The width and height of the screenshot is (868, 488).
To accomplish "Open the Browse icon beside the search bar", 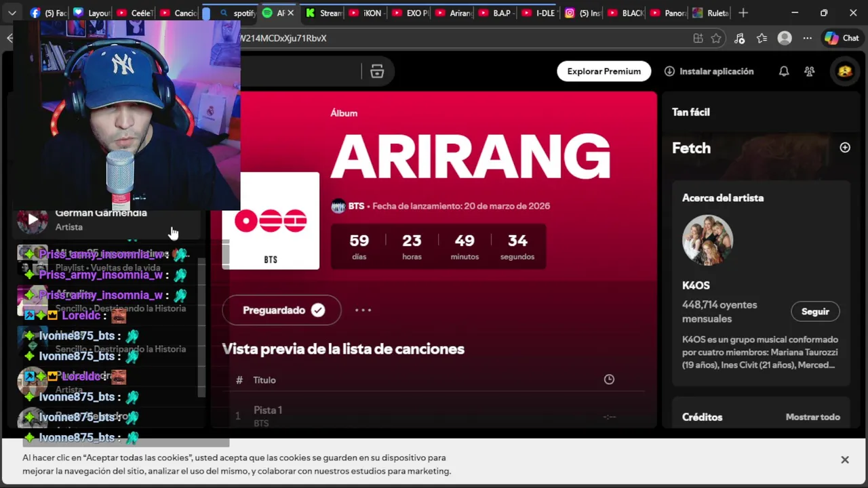I will (x=377, y=71).
